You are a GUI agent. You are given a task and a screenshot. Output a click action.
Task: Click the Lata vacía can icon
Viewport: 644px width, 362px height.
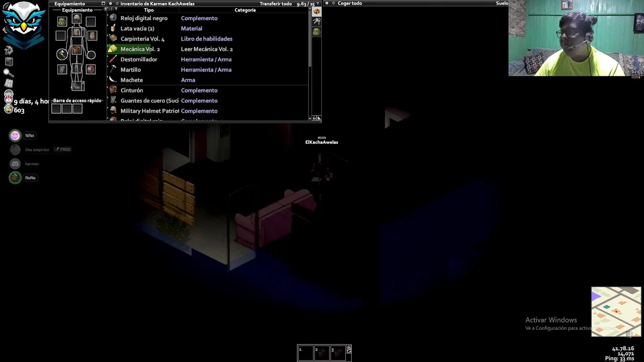(x=113, y=28)
